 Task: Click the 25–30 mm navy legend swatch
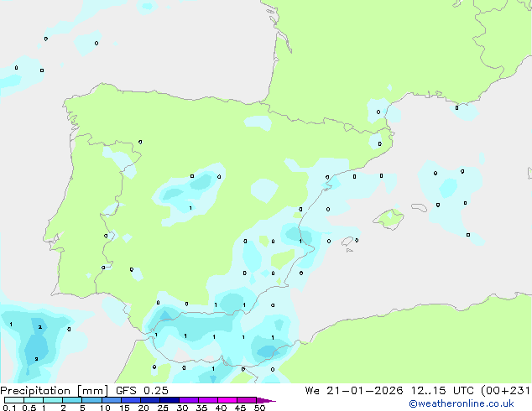tap(170, 400)
